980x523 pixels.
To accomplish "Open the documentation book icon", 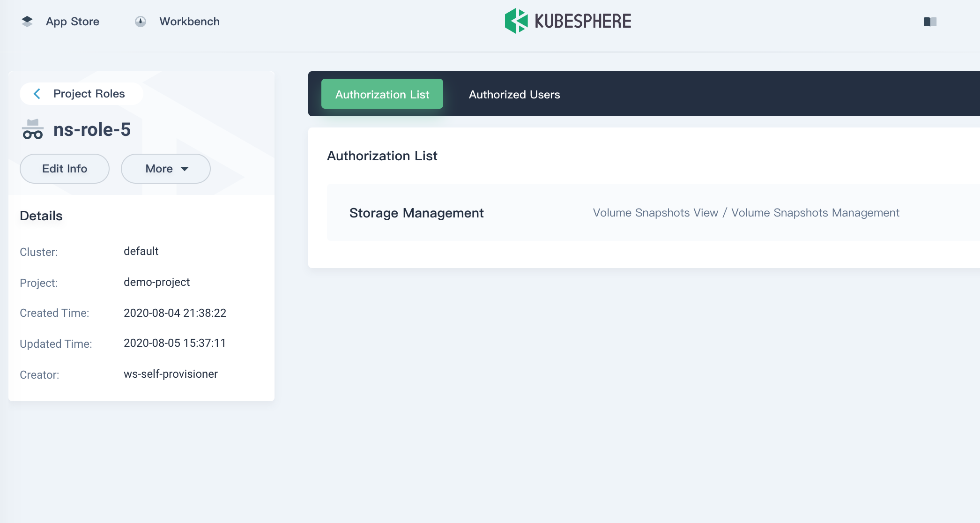I will coord(930,22).
